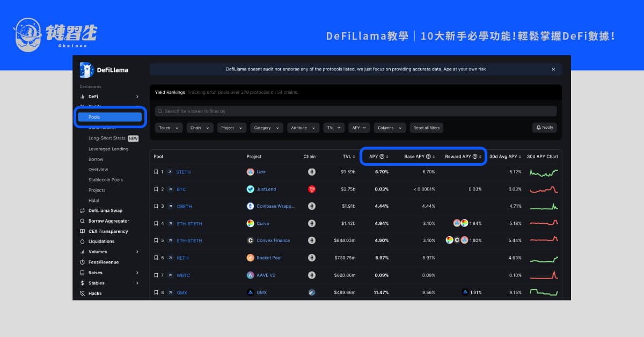Open the TVL filter dropdown
Image resolution: width=644 pixels, height=337 pixels.
[x=334, y=128]
